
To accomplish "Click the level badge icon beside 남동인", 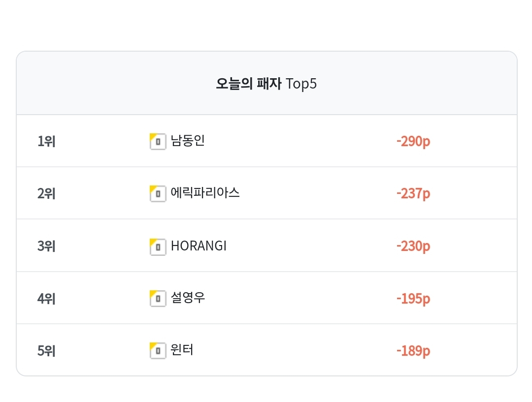I will coord(158,141).
